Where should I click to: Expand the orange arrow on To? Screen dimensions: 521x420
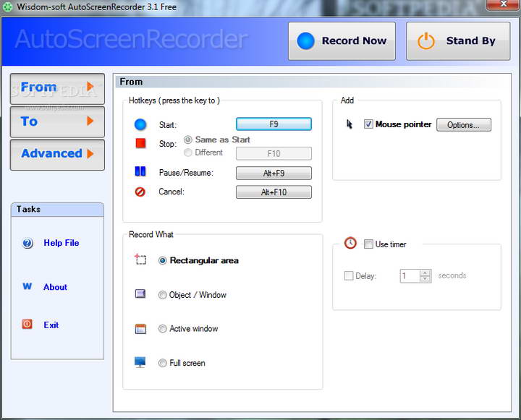click(90, 121)
